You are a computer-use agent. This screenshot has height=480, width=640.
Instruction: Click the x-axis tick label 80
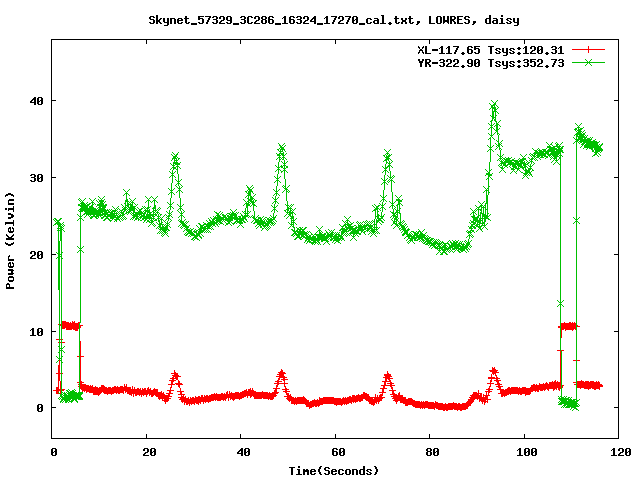(x=432, y=452)
